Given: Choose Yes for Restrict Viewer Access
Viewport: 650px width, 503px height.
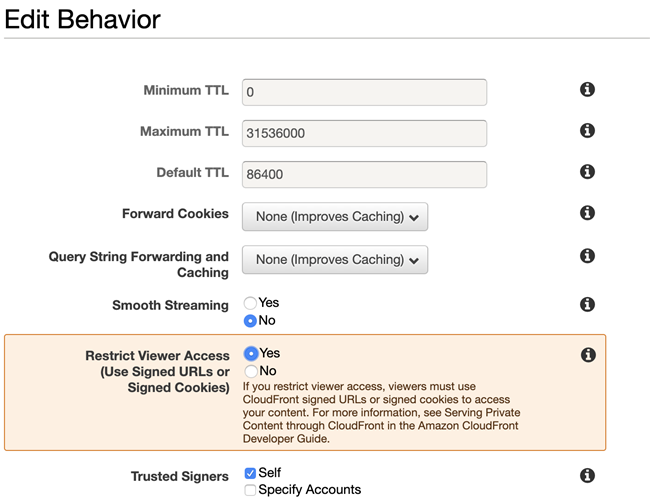Looking at the screenshot, I should [x=250, y=353].
